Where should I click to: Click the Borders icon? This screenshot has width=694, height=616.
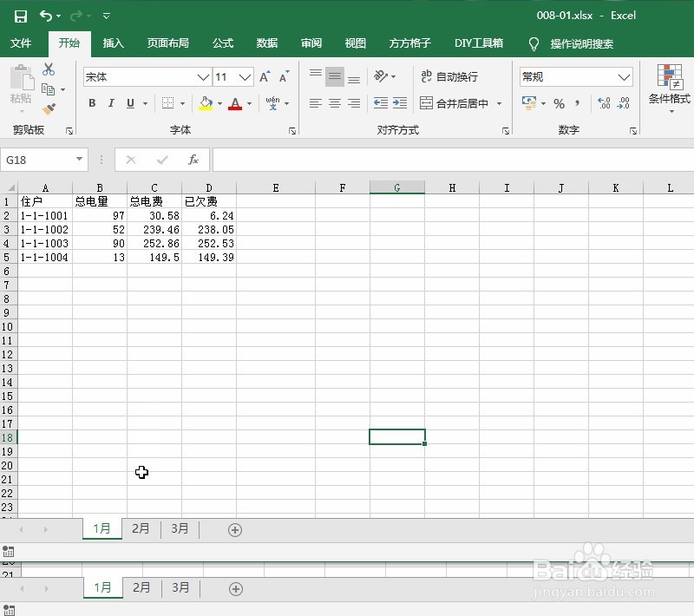click(x=167, y=103)
